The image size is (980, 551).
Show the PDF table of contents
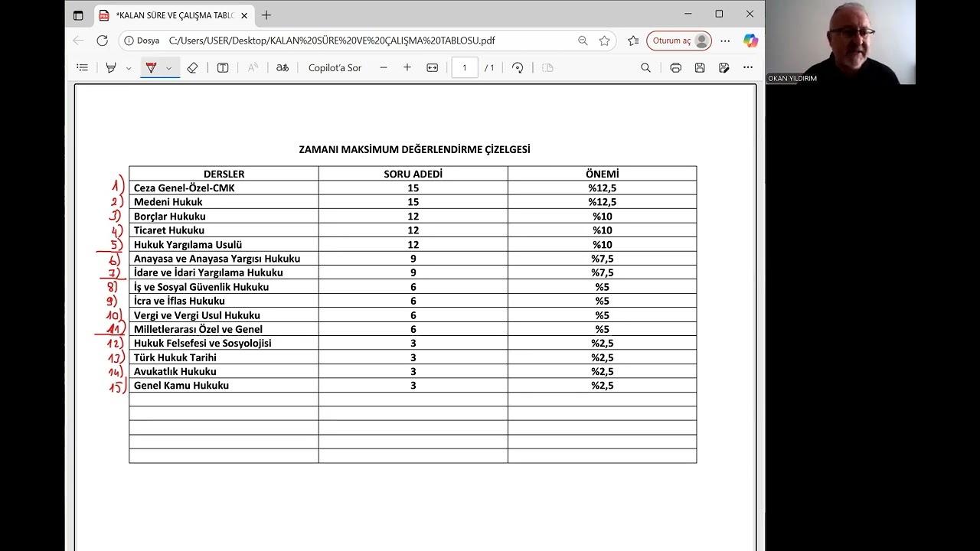(82, 68)
